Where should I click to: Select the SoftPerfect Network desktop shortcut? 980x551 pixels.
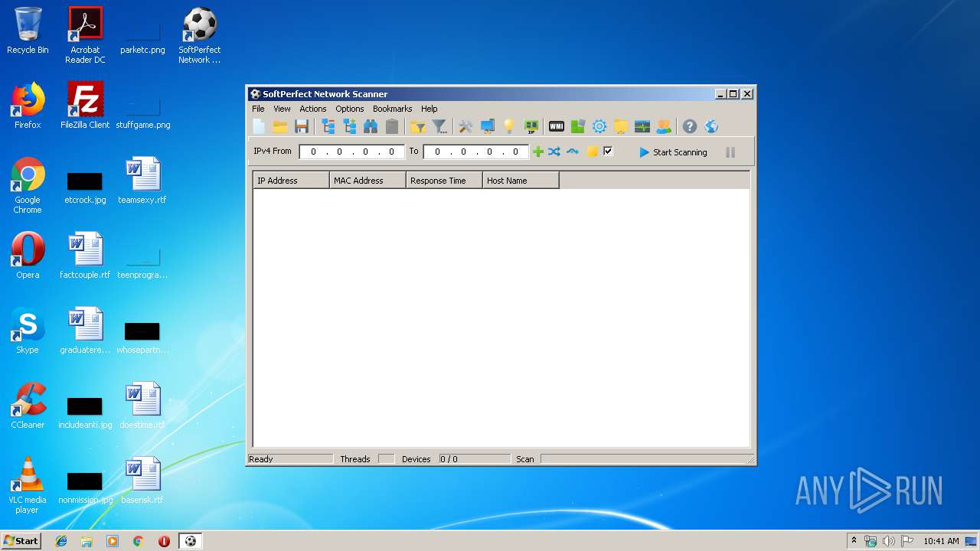pyautogui.click(x=200, y=35)
